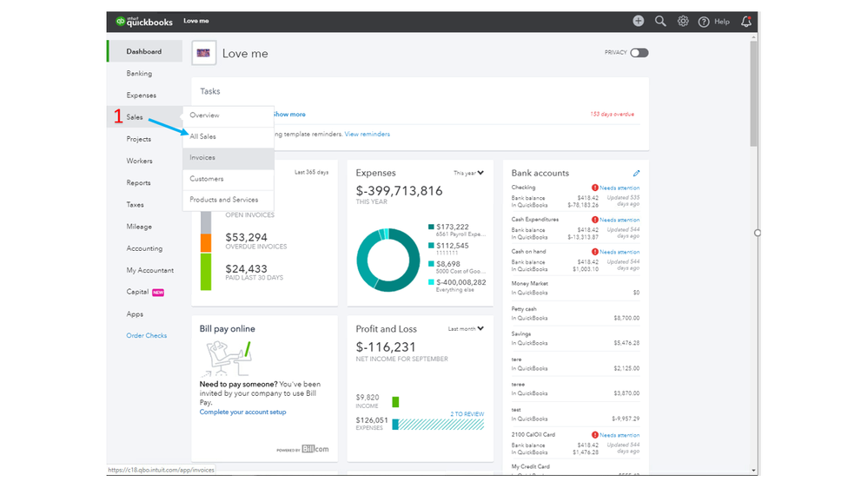Open the Create plus icon
The image size is (868, 488).
click(x=639, y=21)
